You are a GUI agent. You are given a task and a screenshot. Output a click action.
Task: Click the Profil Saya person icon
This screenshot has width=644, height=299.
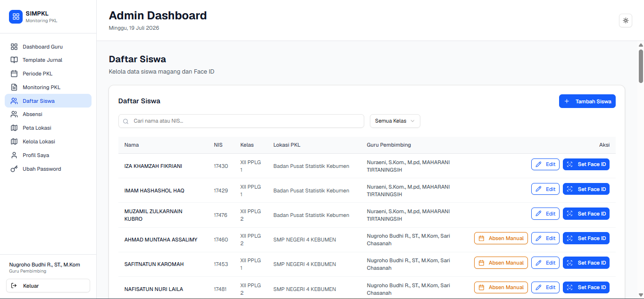(14, 155)
